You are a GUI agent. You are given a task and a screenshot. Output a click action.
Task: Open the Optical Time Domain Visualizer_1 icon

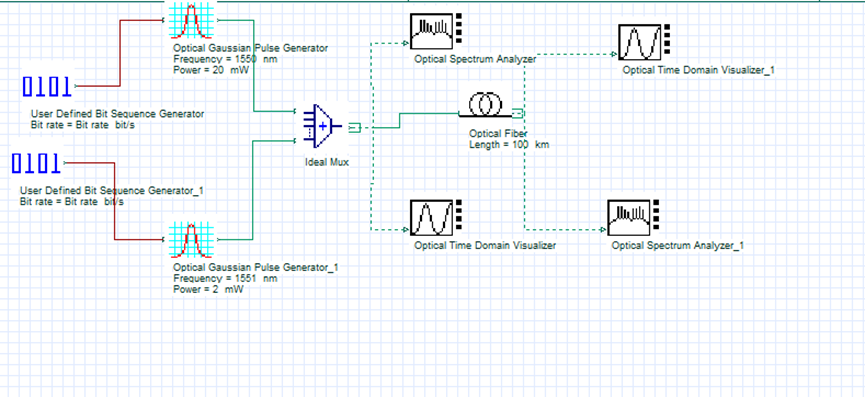pos(644,42)
